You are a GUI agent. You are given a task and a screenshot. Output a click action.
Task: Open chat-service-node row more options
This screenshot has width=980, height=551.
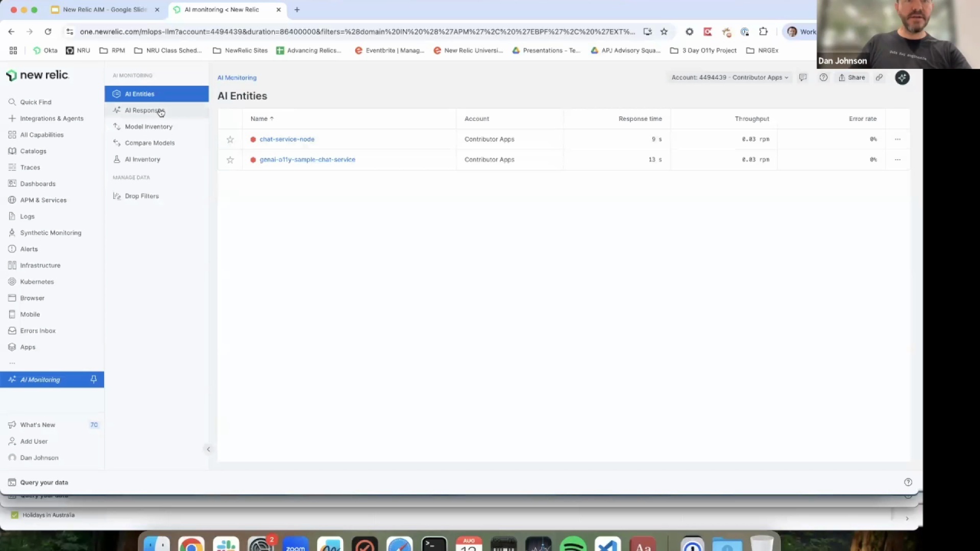897,139
